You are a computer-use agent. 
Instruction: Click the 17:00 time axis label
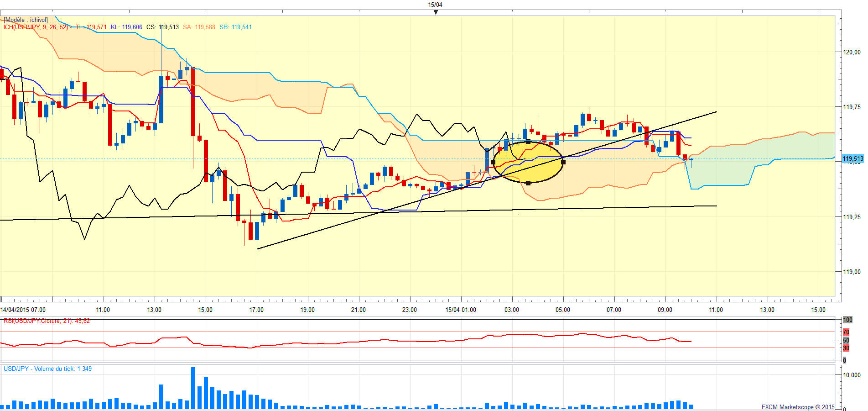click(256, 310)
